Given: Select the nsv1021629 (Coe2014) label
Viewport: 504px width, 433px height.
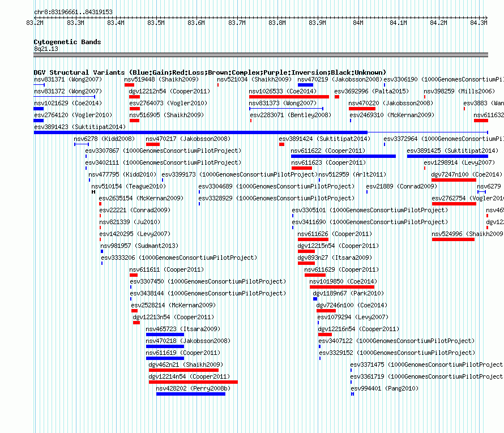Looking at the screenshot, I should point(68,103).
